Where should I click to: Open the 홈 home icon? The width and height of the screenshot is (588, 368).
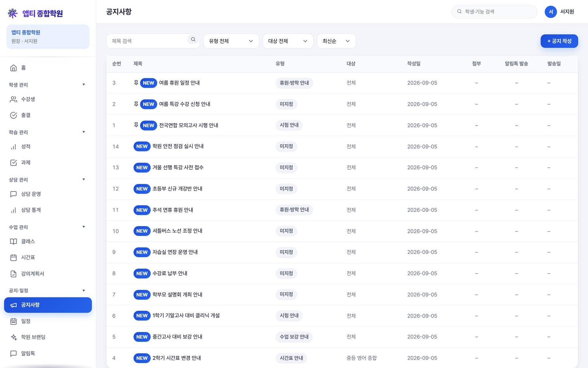click(13, 68)
